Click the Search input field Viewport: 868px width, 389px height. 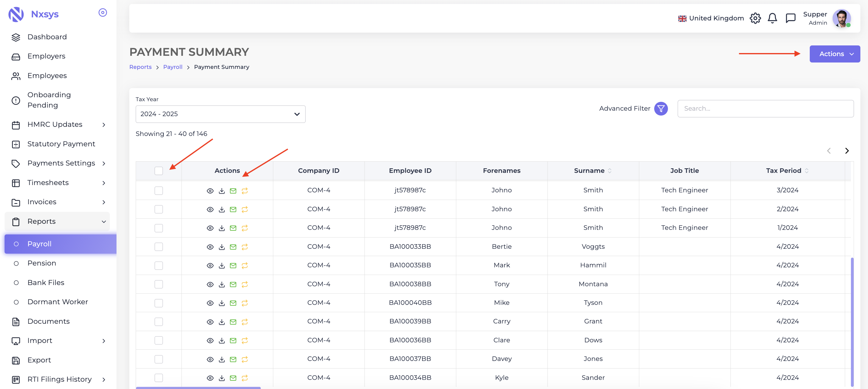766,109
